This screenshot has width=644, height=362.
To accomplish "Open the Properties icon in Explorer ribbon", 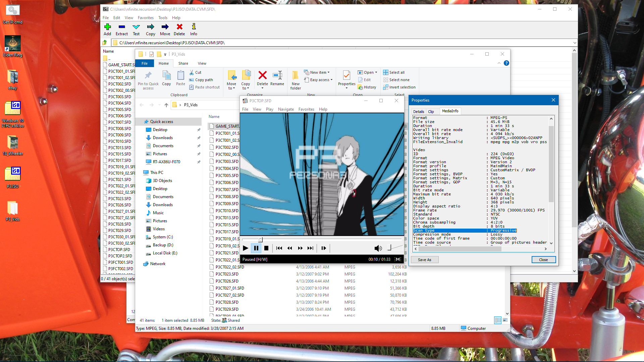I will (346, 78).
